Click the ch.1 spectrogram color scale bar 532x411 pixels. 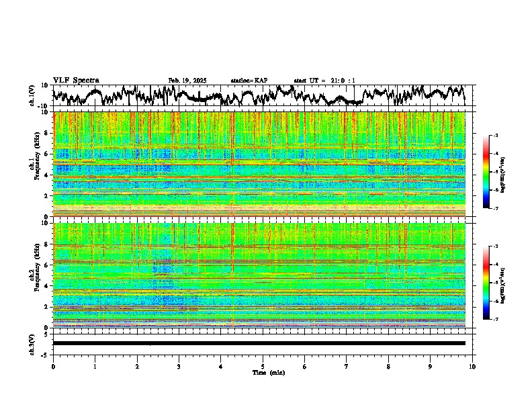click(486, 172)
